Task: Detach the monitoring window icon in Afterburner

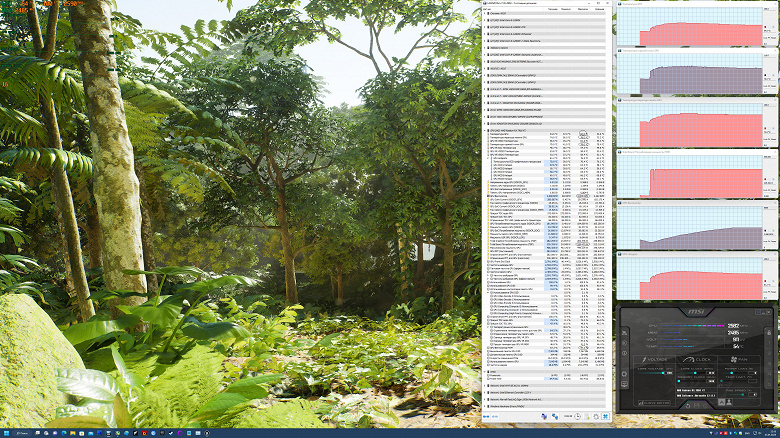Action: (624, 384)
